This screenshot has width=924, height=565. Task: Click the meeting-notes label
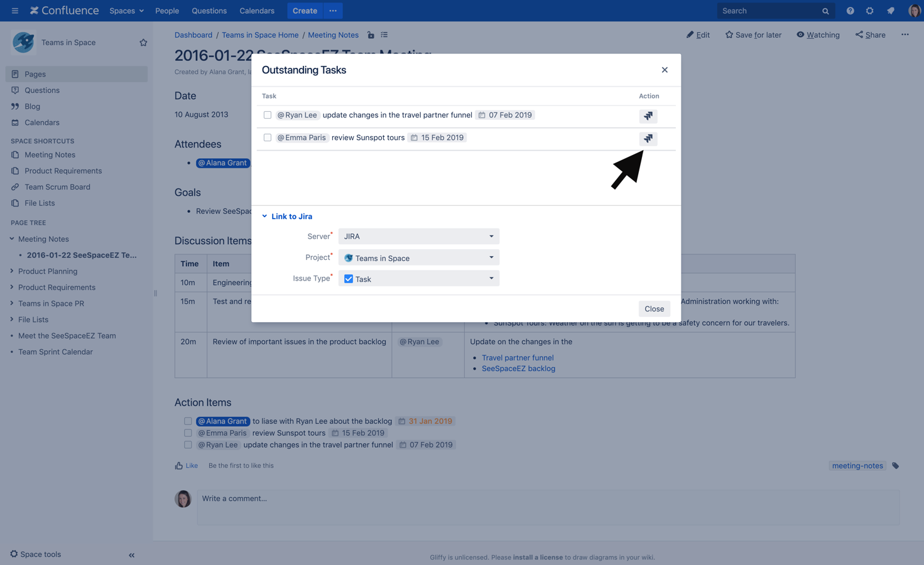pos(857,466)
